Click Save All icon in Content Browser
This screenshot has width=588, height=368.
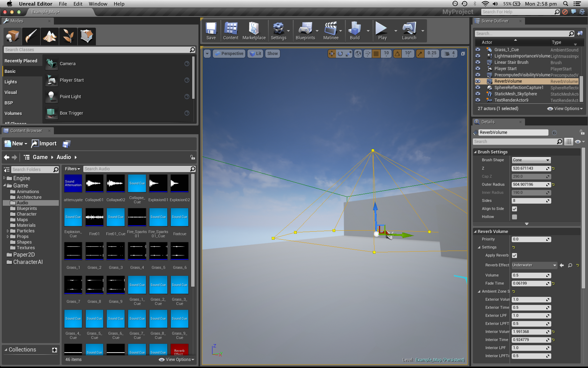click(66, 144)
